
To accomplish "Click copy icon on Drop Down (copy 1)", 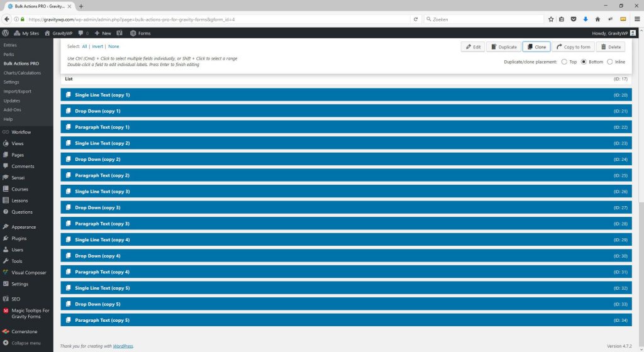I will point(68,111).
